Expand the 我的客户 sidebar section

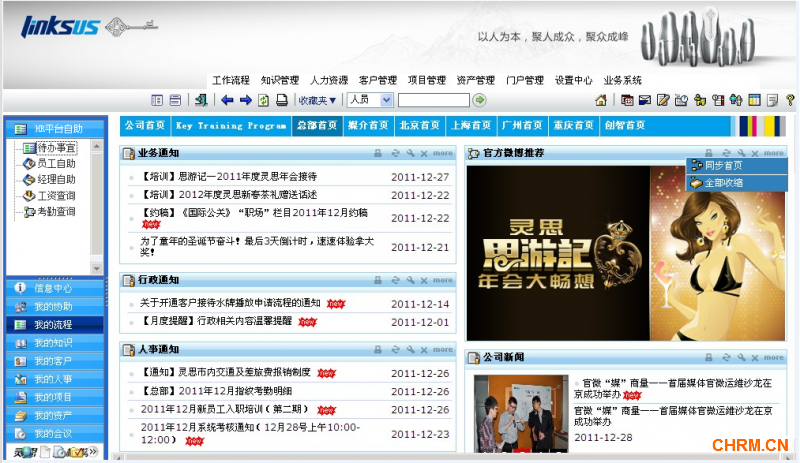click(x=55, y=361)
